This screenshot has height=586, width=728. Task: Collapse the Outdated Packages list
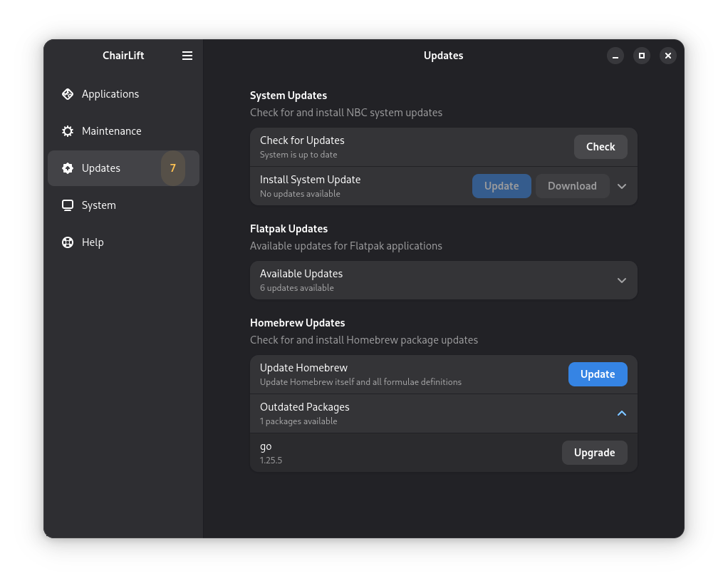click(622, 413)
